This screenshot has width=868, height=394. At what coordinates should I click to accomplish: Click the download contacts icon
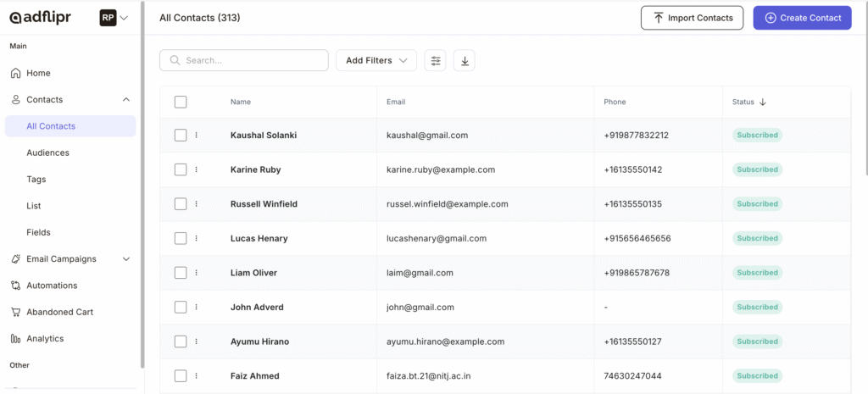click(x=465, y=60)
